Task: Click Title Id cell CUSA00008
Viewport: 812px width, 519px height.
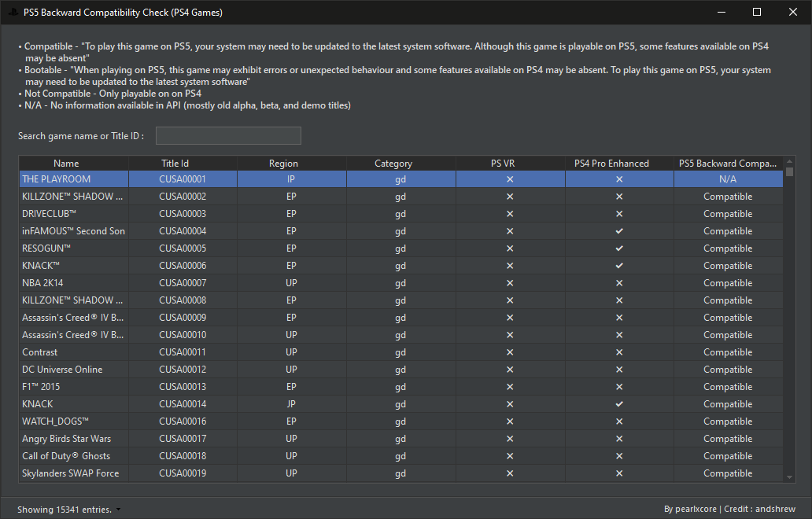Action: pos(183,300)
